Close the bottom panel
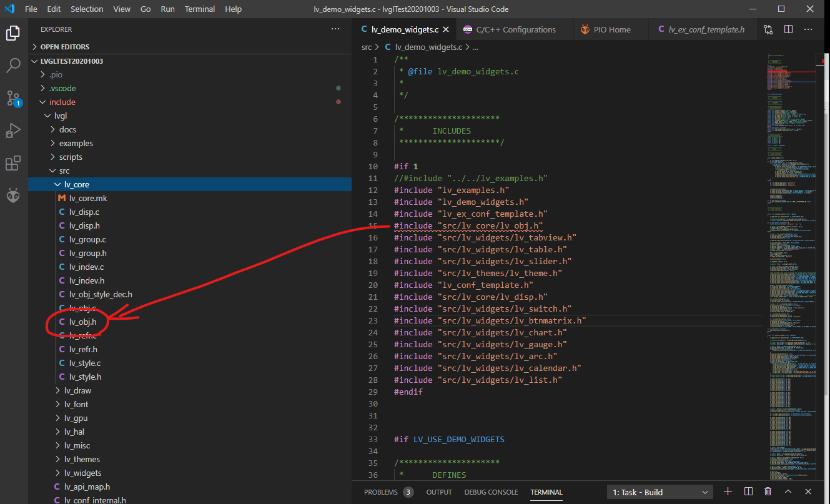Image resolution: width=830 pixels, height=504 pixels. [x=808, y=492]
